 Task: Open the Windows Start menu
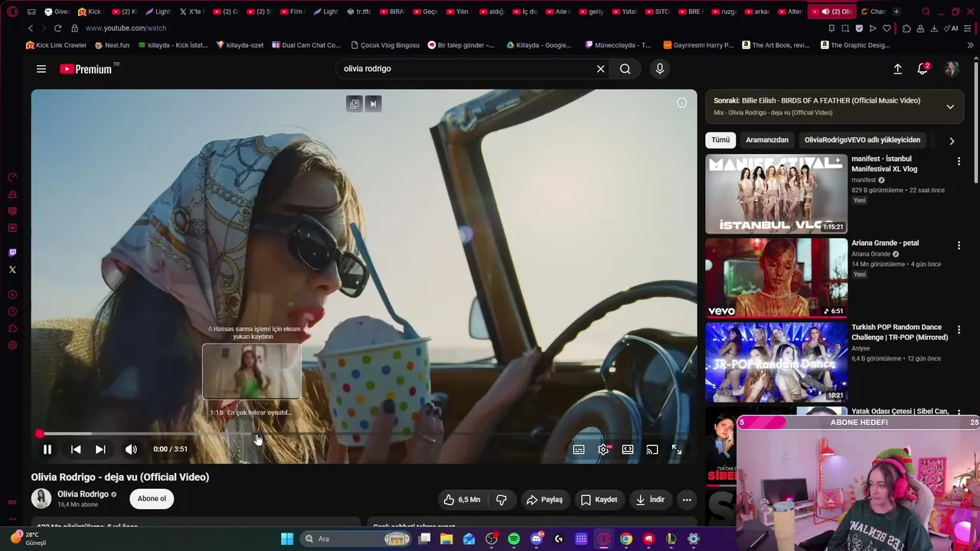(x=287, y=539)
